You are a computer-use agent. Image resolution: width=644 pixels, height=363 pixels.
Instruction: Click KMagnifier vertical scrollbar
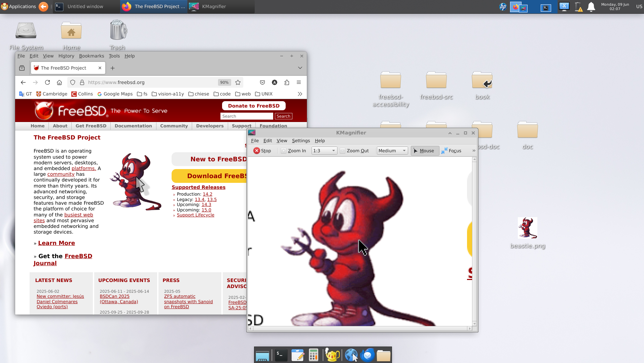coord(474,241)
